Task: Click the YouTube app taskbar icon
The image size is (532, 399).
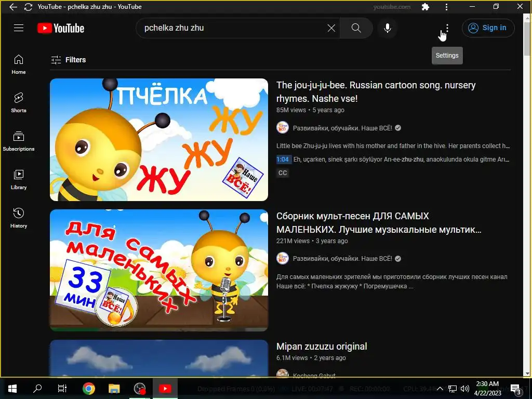Action: click(165, 389)
